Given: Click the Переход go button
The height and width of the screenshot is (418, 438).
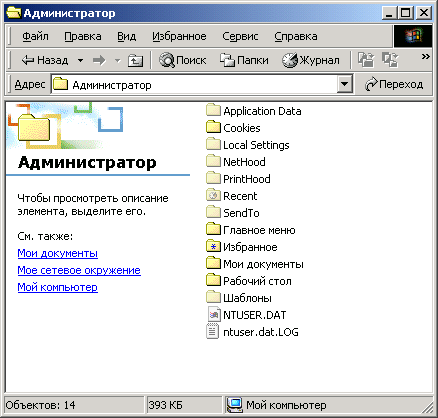Looking at the screenshot, I should pyautogui.click(x=394, y=85).
